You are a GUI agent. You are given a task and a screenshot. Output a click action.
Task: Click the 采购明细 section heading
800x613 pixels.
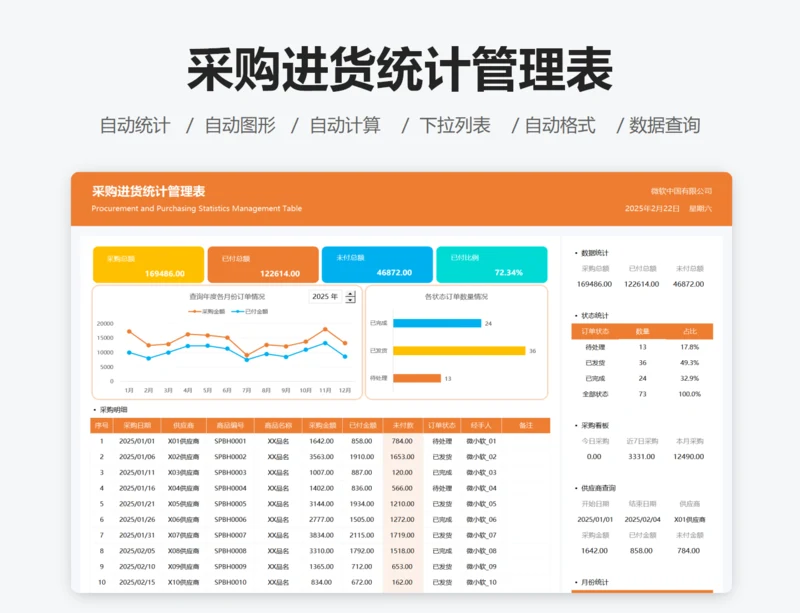(x=113, y=410)
